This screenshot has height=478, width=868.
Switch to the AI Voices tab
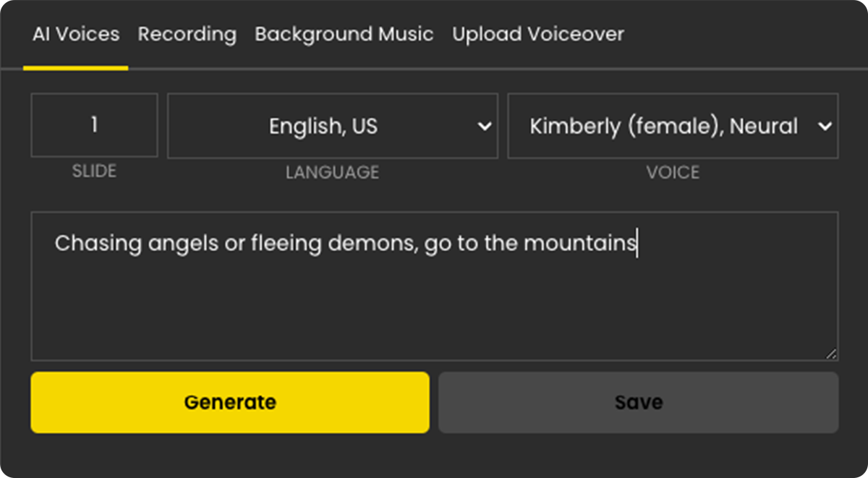76,35
